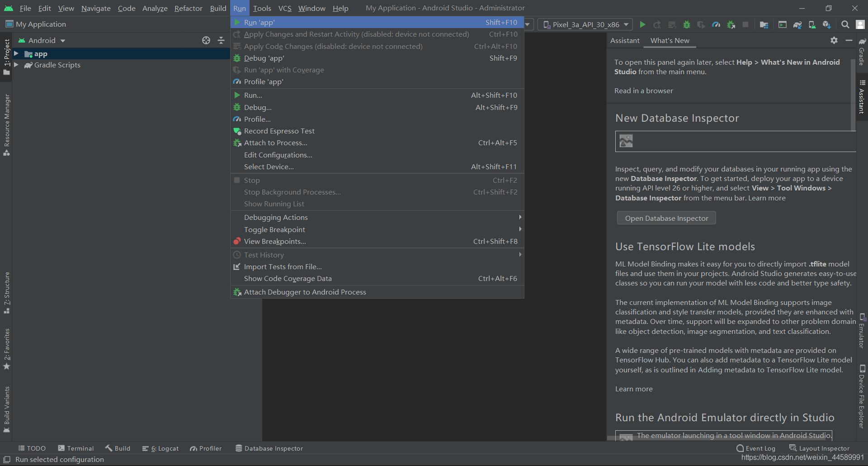Expand Debugging Actions submenu
This screenshot has height=466, width=868.
(x=377, y=217)
